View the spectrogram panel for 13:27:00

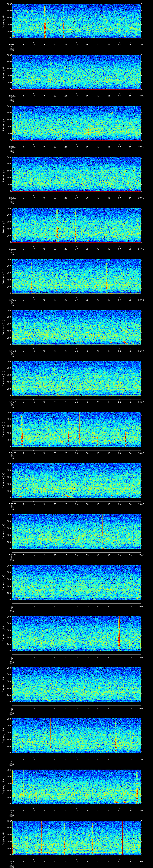pyautogui.click(x=77, y=583)
